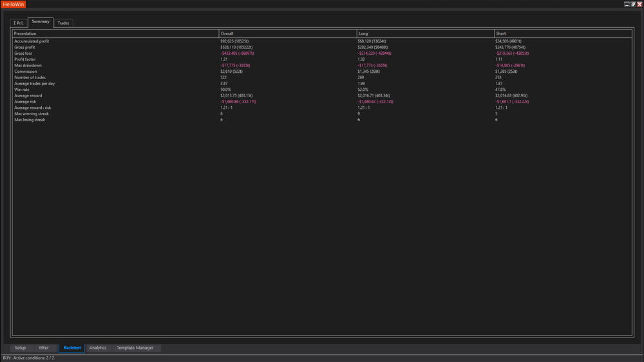Click the Long column header
The image size is (644, 362).
click(363, 33)
